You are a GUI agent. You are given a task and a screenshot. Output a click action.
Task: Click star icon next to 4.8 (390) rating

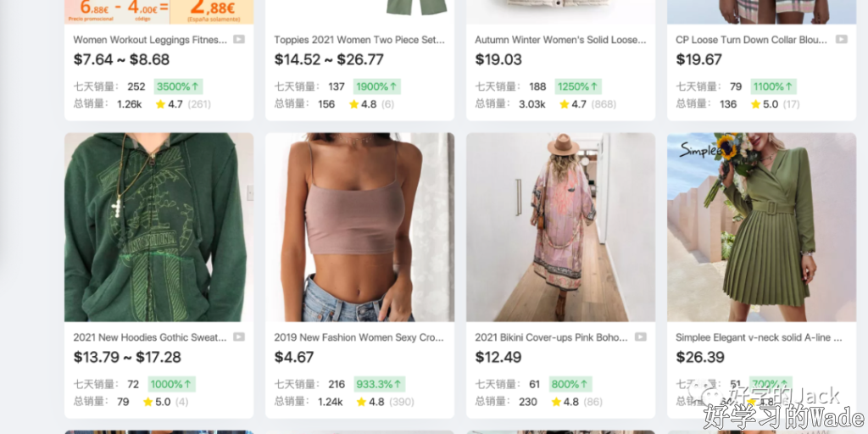(x=361, y=402)
